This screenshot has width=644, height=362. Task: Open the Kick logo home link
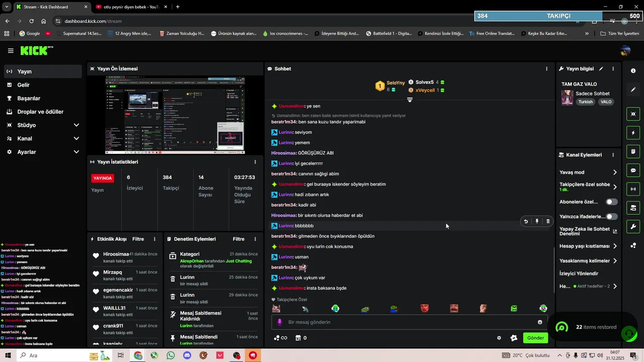pyautogui.click(x=36, y=50)
